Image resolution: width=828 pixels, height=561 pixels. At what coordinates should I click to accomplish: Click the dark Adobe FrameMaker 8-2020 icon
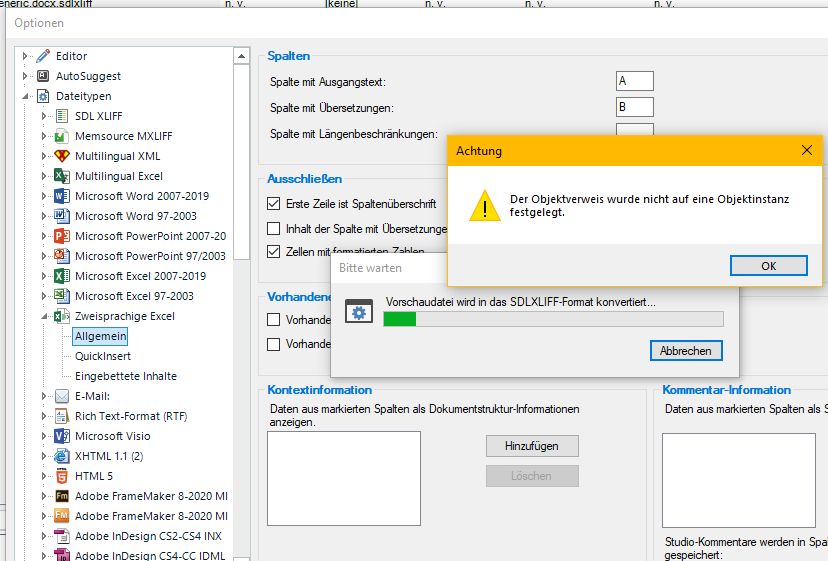62,496
